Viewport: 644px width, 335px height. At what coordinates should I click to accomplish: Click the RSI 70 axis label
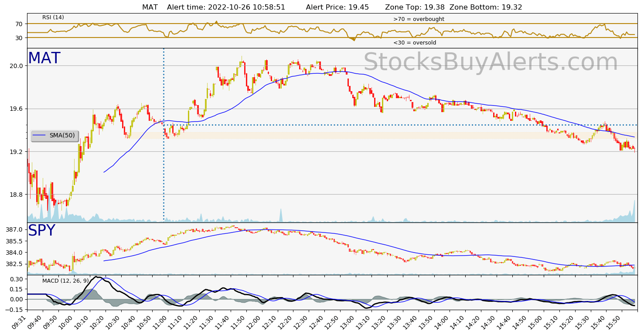tap(19, 24)
